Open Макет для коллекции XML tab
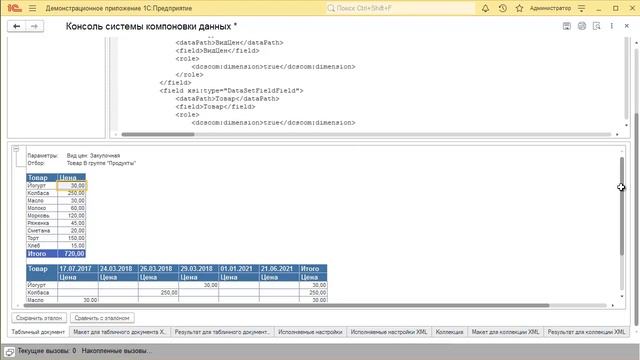The height and width of the screenshot is (360, 640). pos(505,332)
